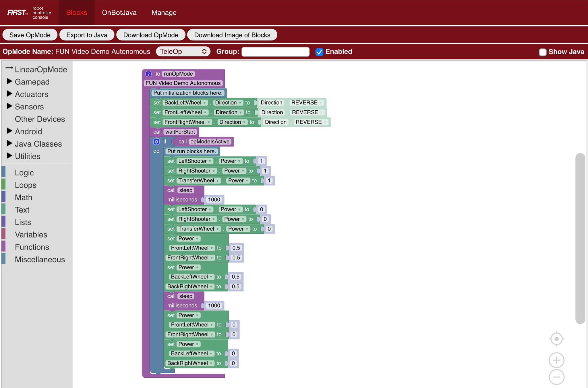Center the workspace with the target icon
Image resolution: width=588 pixels, height=388 pixels.
coord(556,339)
